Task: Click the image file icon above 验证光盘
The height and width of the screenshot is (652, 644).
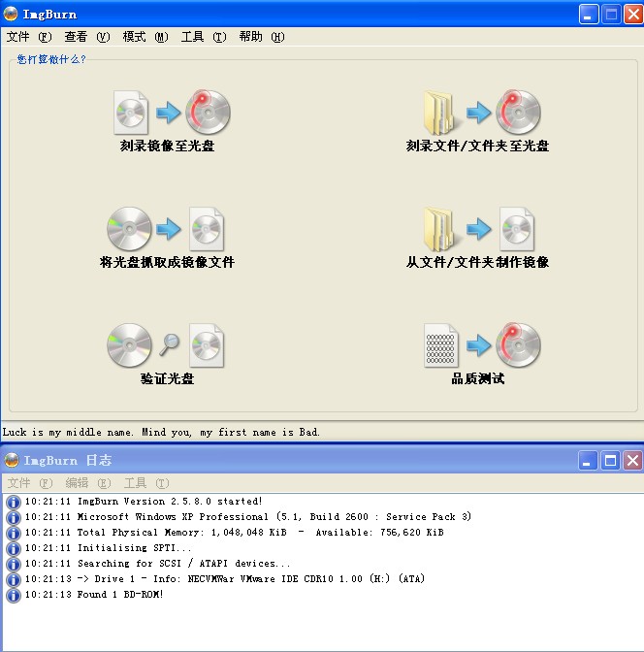Action: click(207, 345)
